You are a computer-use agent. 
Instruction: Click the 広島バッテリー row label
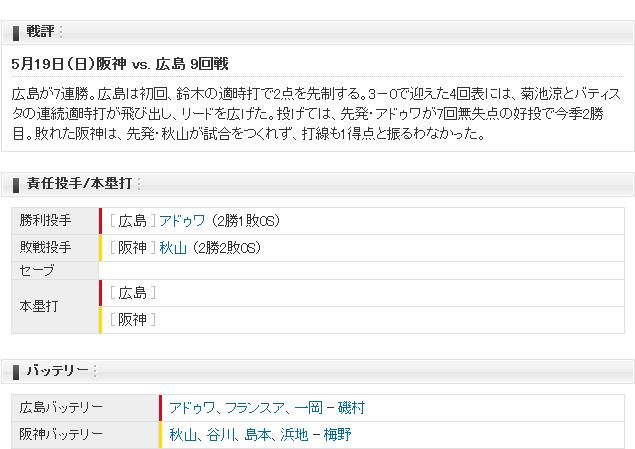pos(61,408)
